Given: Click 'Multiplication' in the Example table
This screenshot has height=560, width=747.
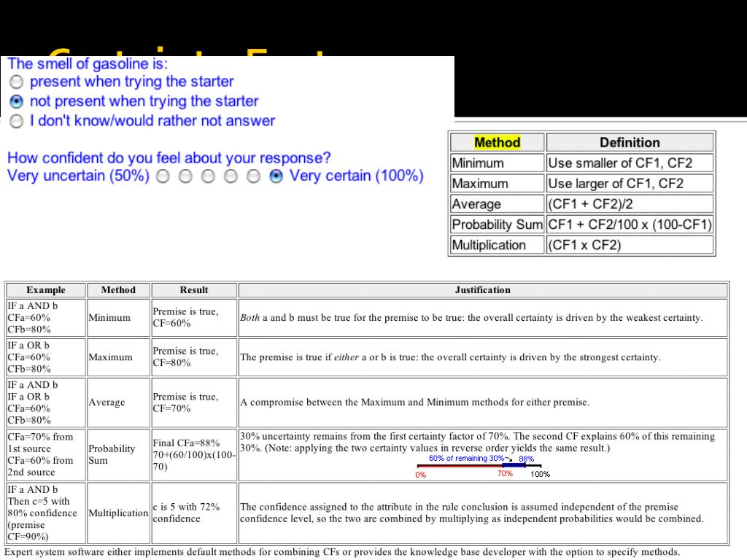Looking at the screenshot, I should 118,513.
